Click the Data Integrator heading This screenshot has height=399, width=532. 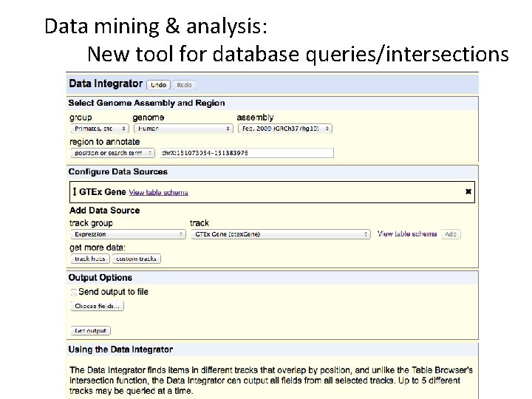(x=106, y=83)
